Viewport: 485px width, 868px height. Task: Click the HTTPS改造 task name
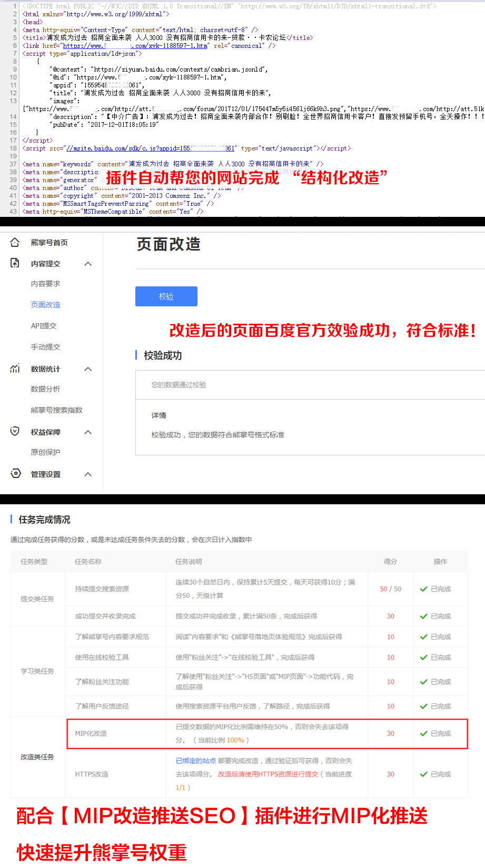coord(92,774)
